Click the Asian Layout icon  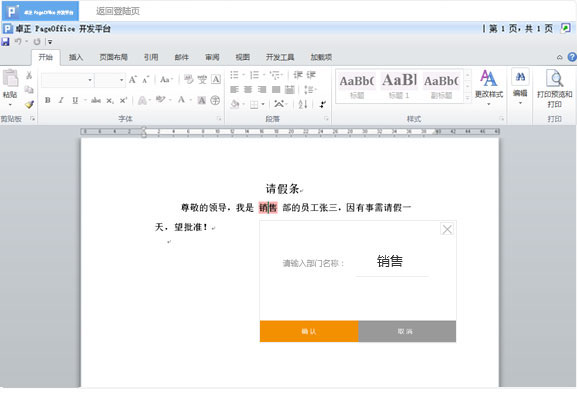click(279, 104)
